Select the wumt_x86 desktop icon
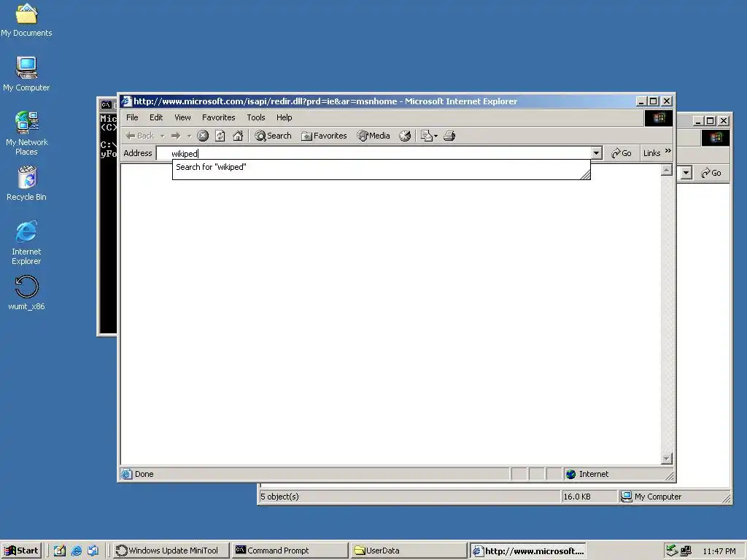The image size is (747, 560). [x=26, y=293]
